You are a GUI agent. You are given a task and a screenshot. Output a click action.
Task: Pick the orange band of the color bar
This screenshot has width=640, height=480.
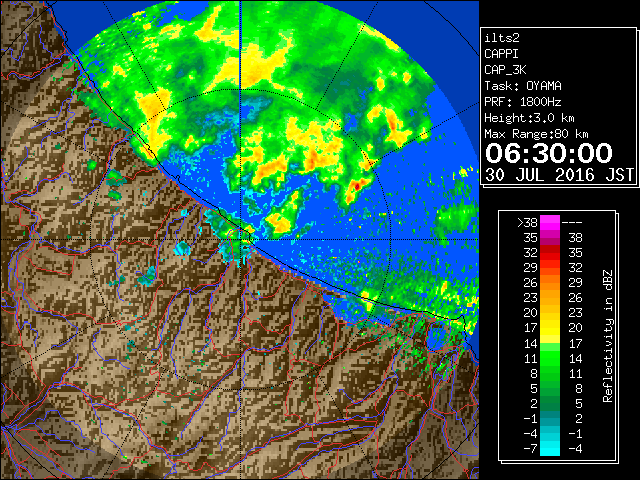pos(550,282)
